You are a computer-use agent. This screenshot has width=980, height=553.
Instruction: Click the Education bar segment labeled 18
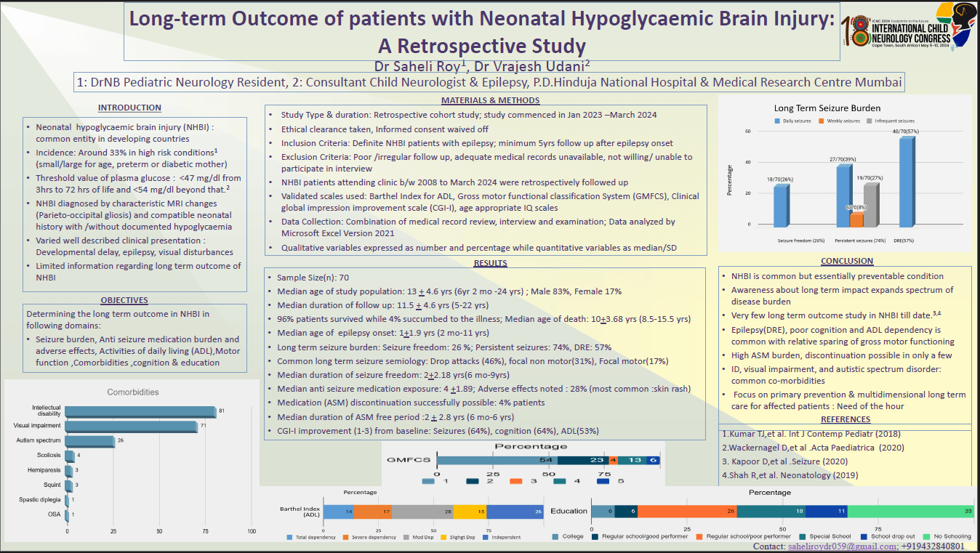point(771,511)
